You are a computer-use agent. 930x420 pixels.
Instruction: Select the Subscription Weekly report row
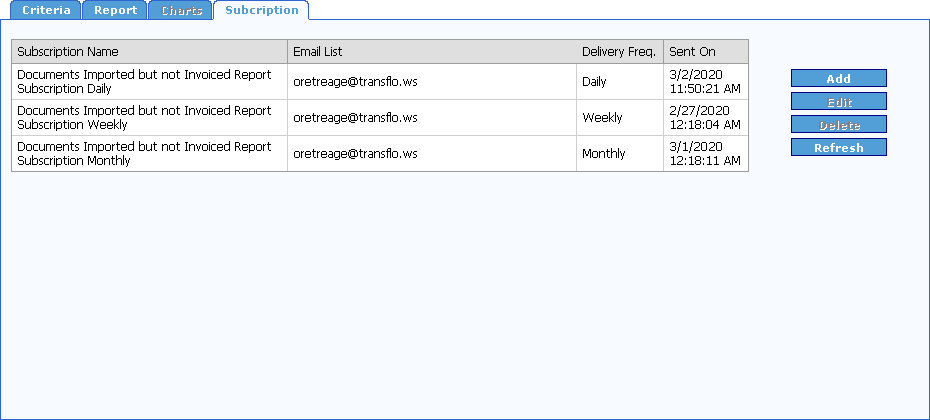point(144,118)
